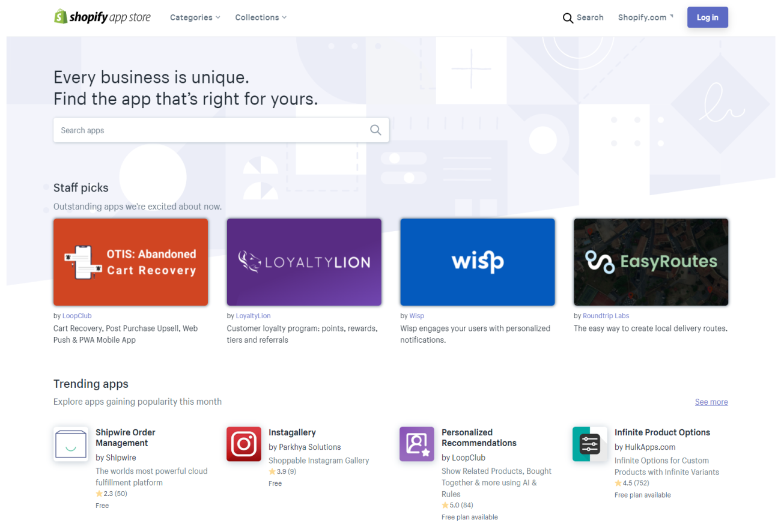Open the LoyaltyLion staff pick card
The height and width of the screenshot is (532, 781).
[x=304, y=262]
